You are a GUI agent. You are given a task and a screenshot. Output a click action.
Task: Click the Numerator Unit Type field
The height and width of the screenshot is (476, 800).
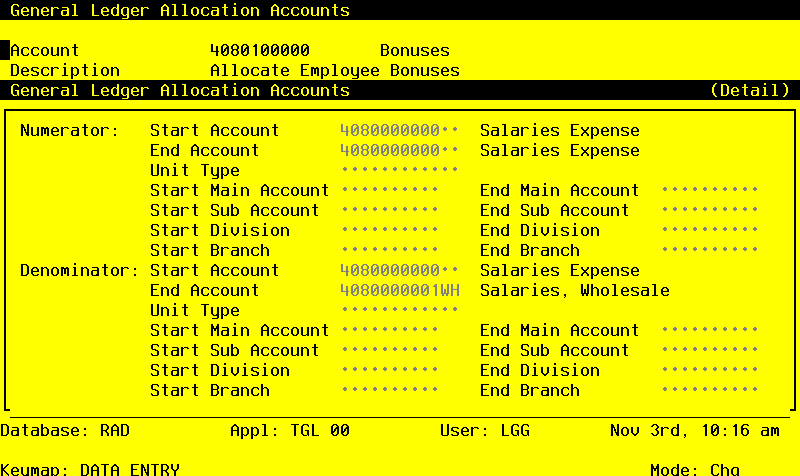coord(399,170)
